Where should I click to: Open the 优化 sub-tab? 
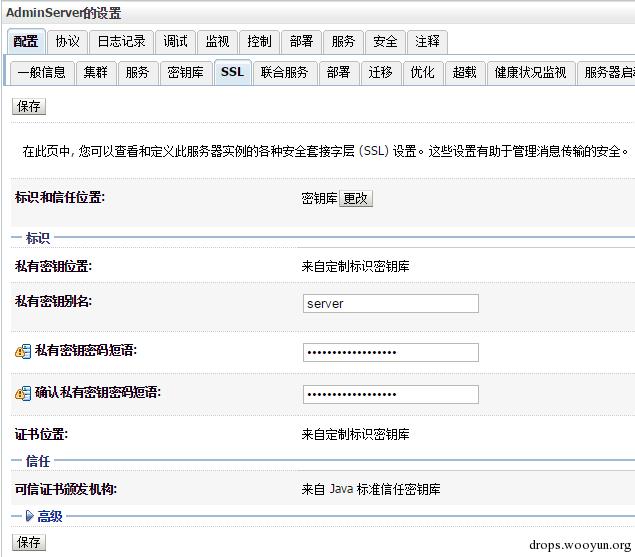click(423, 73)
